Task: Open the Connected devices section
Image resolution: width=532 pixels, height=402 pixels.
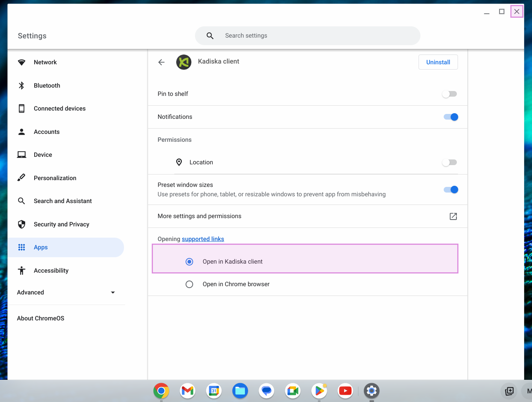Action: pyautogui.click(x=66, y=109)
